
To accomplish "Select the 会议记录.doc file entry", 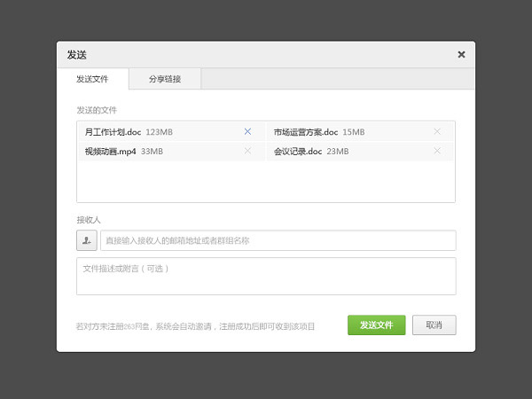I will (299, 152).
